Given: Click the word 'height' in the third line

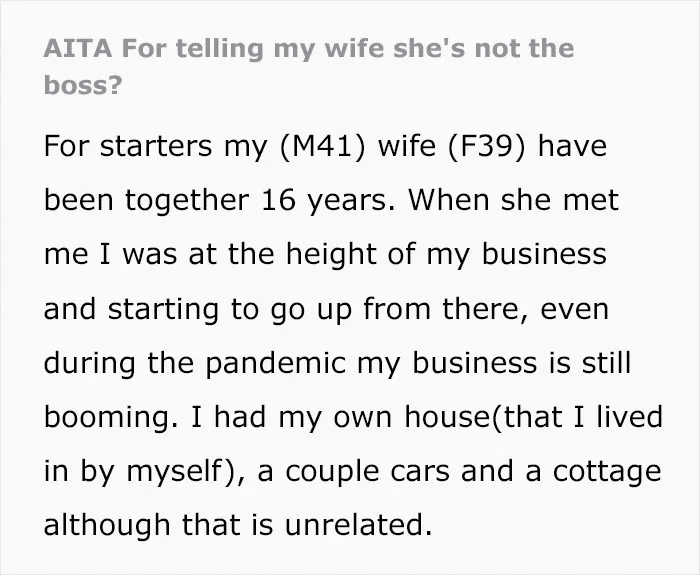Looking at the screenshot, I should [x=331, y=254].
